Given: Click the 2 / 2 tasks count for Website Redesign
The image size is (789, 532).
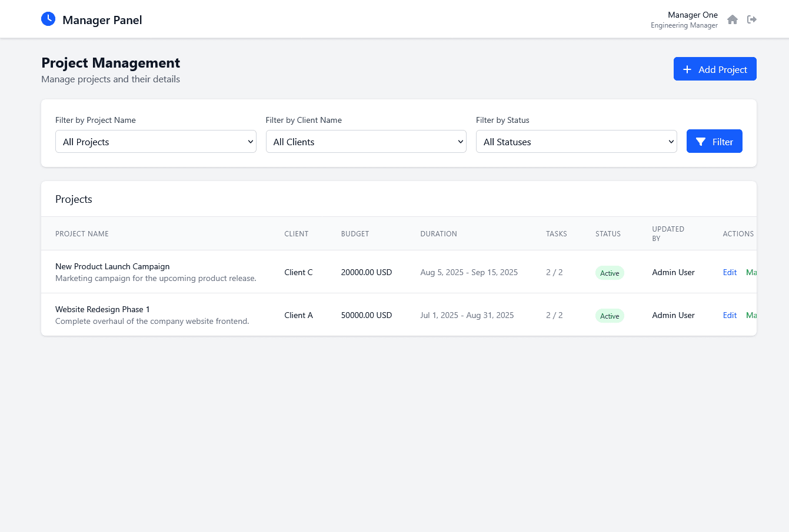Looking at the screenshot, I should [554, 315].
